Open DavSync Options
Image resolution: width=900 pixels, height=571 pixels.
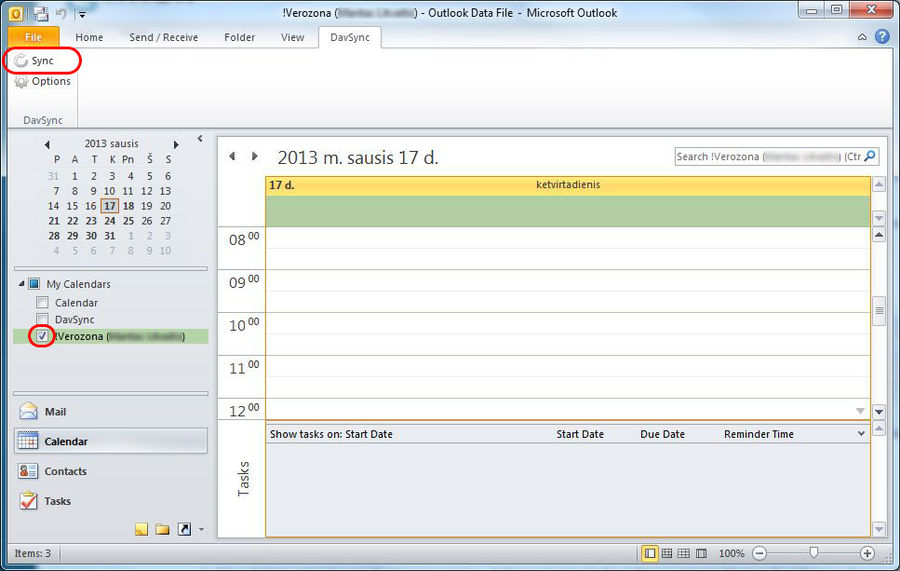click(42, 81)
